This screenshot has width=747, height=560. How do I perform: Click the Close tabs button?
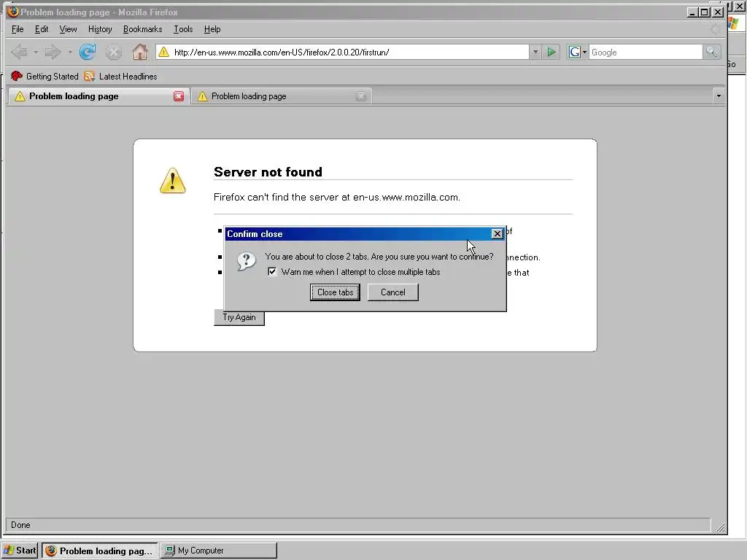pos(335,292)
